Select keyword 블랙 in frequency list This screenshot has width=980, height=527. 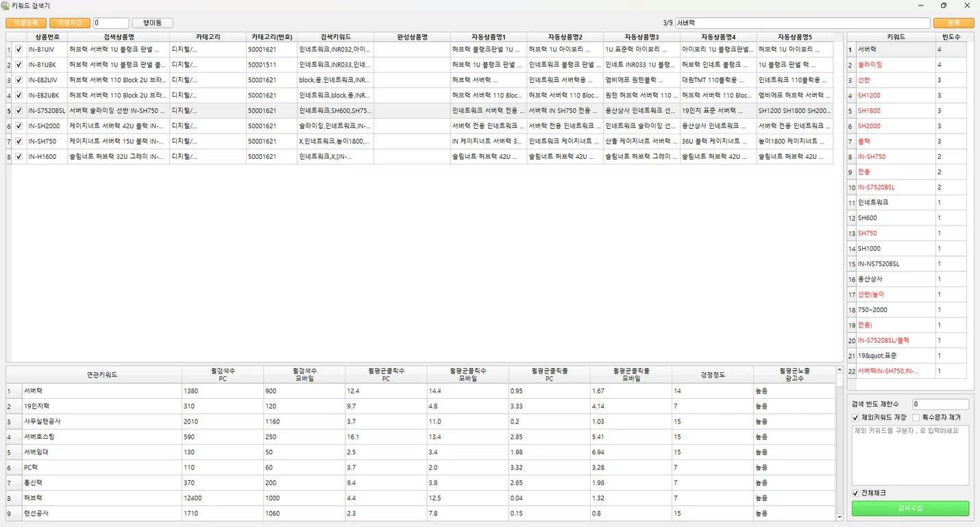click(896, 141)
